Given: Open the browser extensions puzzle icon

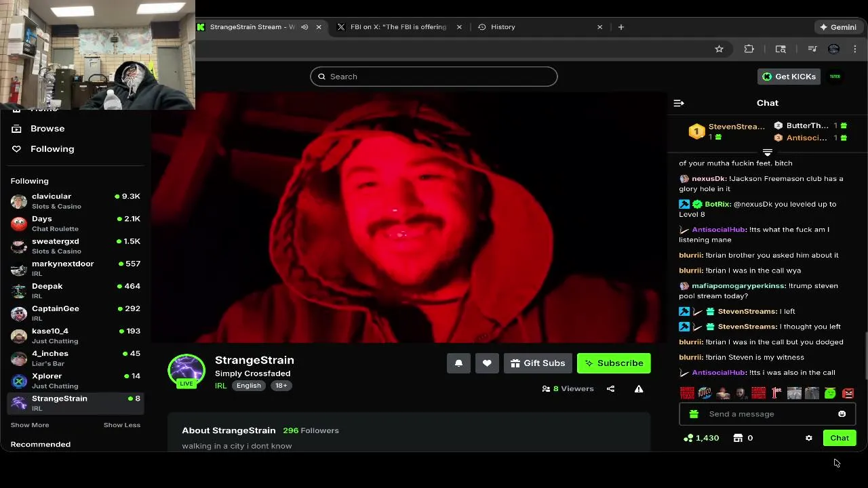Looking at the screenshot, I should tap(749, 49).
